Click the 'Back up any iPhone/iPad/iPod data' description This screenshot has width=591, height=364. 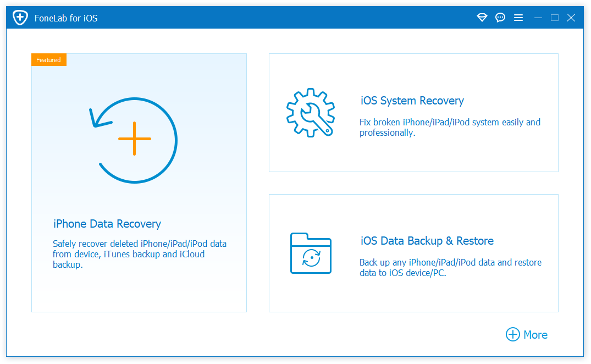[450, 268]
